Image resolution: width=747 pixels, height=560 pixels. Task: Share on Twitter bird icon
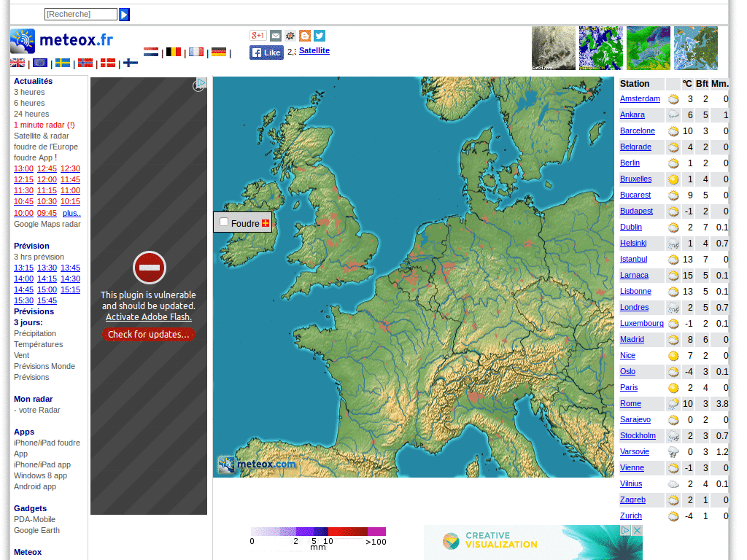point(320,36)
